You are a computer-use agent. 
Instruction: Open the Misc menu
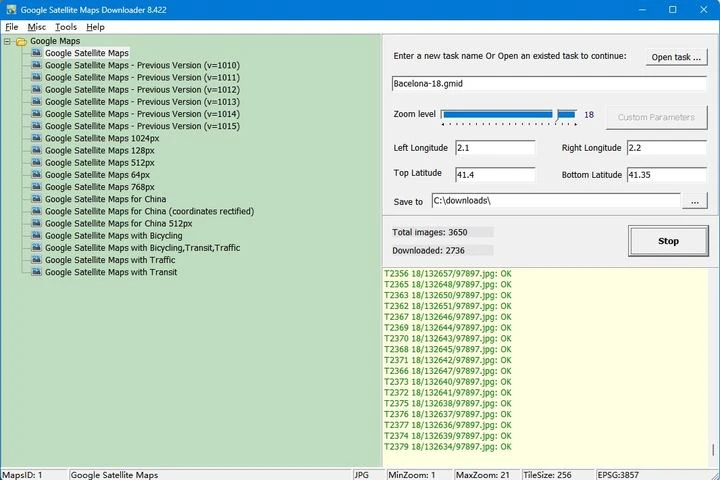point(36,27)
